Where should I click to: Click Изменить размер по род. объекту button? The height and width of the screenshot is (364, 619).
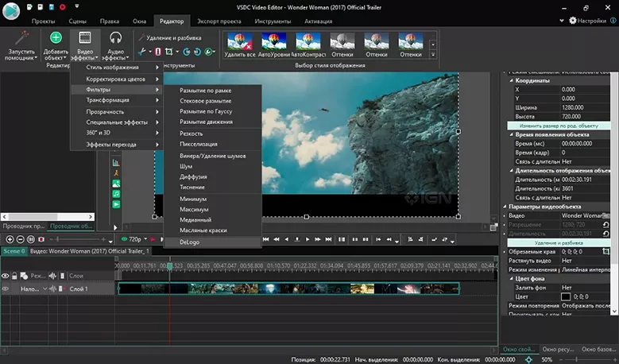coord(559,126)
